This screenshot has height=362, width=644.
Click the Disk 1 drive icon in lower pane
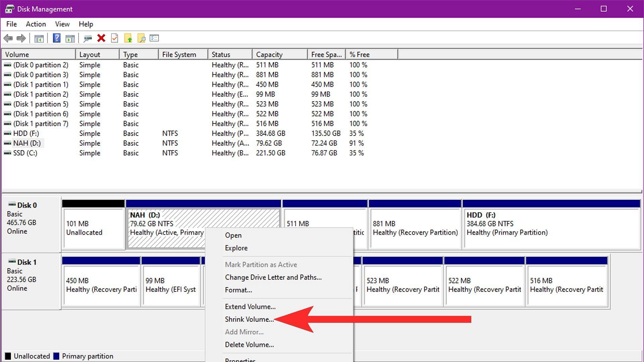pos(12,261)
